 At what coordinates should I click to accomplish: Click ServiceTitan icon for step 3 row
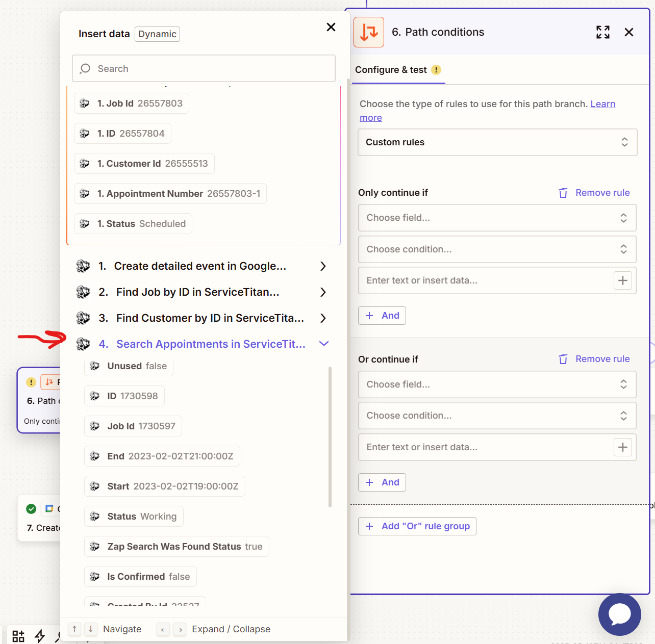click(83, 318)
